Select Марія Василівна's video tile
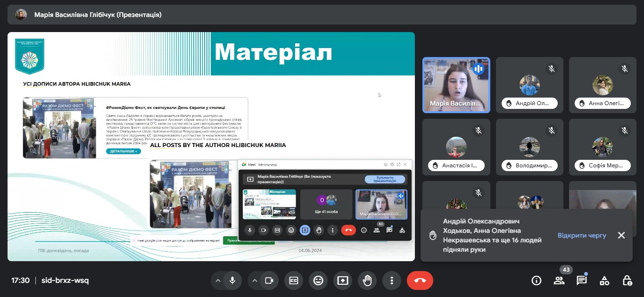The image size is (644, 297). pyautogui.click(x=456, y=85)
